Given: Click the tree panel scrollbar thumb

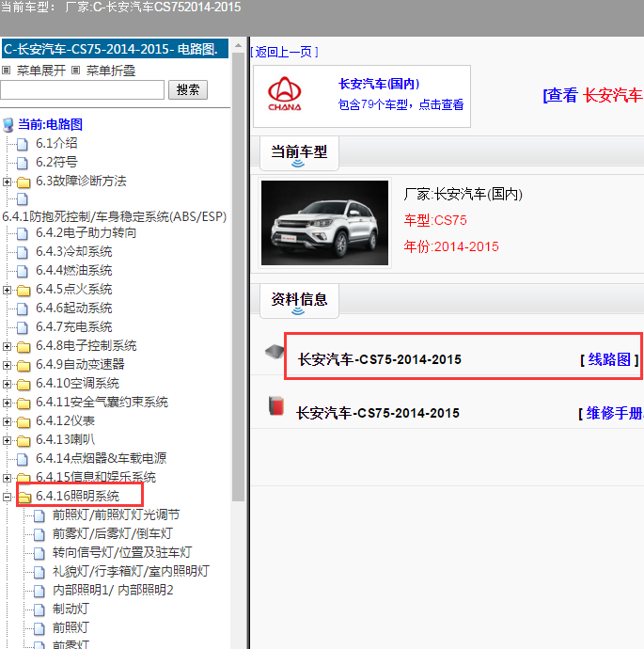Looking at the screenshot, I should (x=238, y=277).
